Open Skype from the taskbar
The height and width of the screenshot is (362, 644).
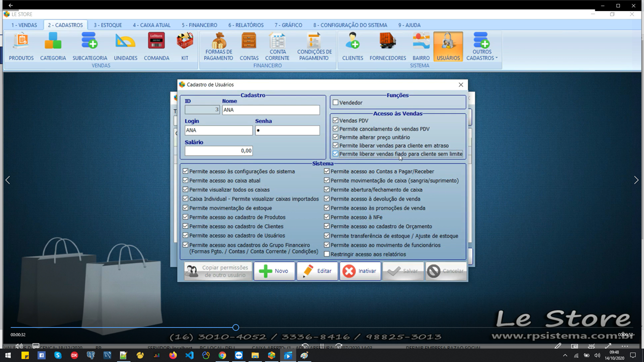click(58, 355)
